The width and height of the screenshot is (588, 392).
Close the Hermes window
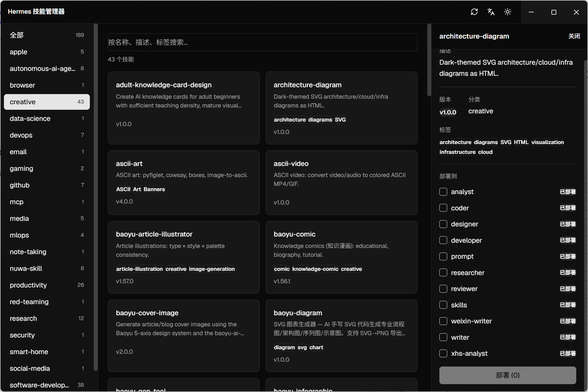click(x=576, y=12)
